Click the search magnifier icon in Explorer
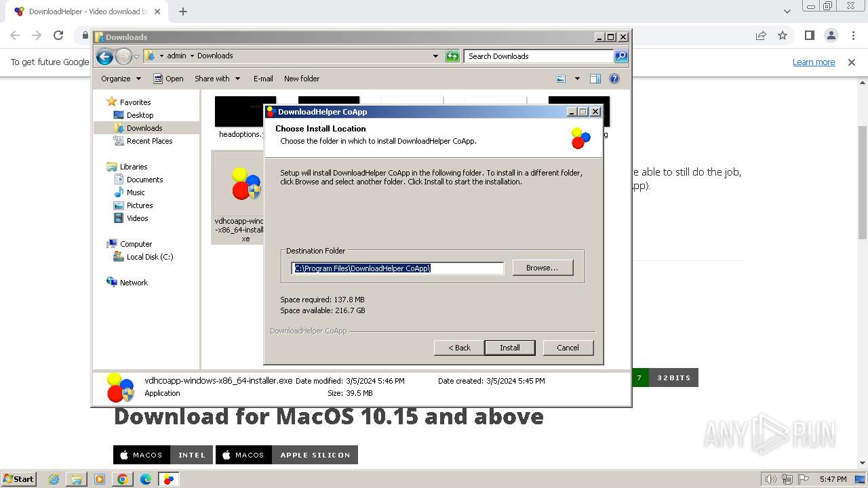 tap(621, 56)
